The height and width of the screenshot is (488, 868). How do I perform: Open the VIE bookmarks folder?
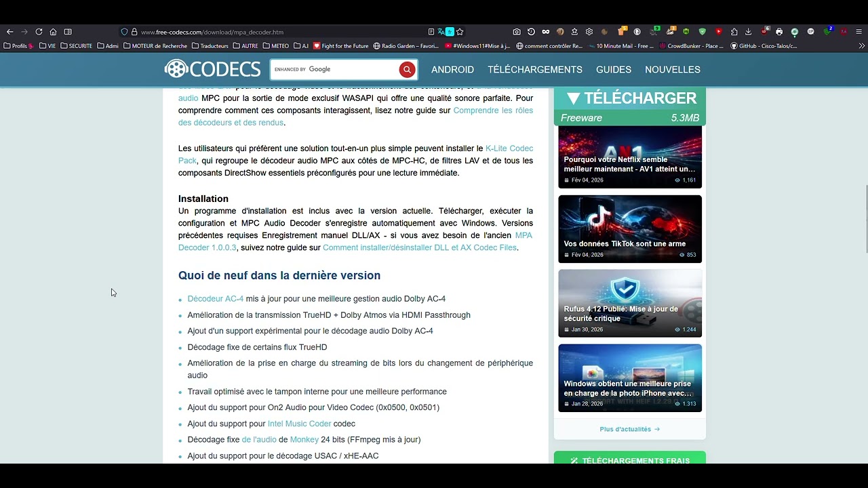coord(47,46)
